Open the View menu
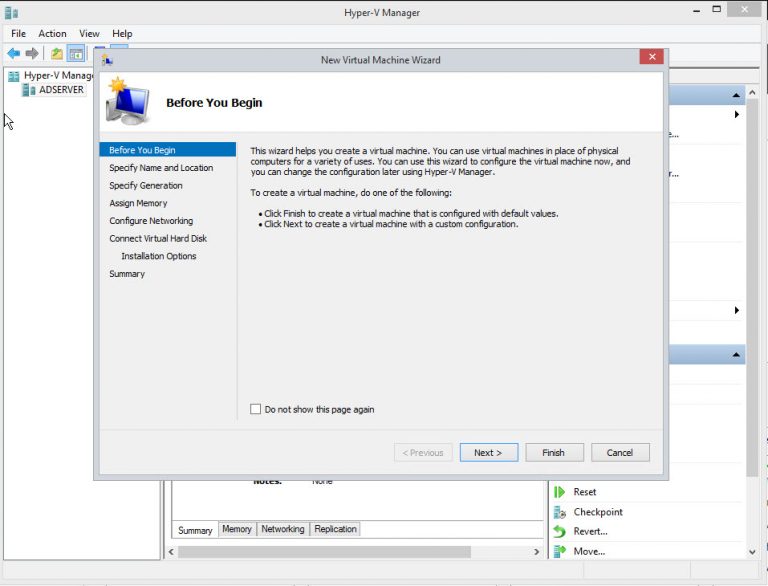 pyautogui.click(x=89, y=33)
